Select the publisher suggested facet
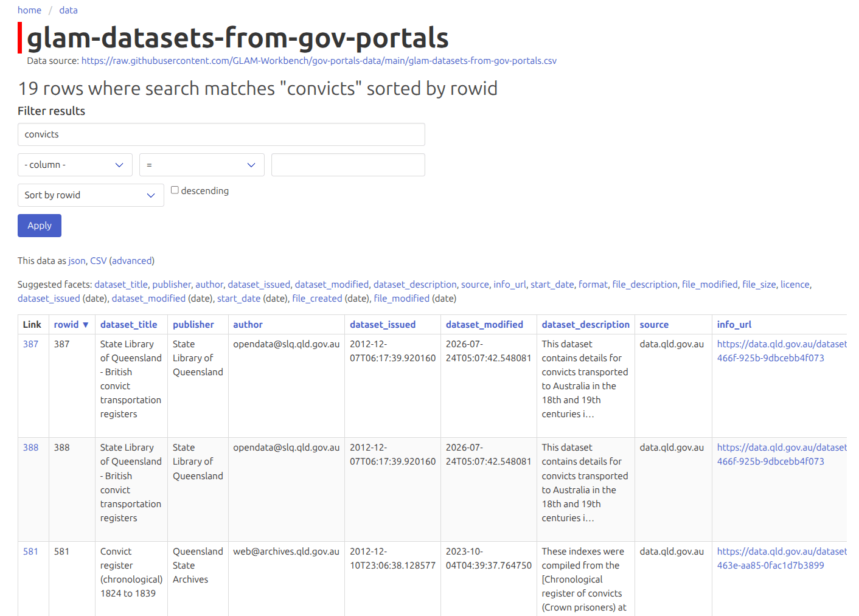Viewport: 859px width, 616px height. tap(172, 285)
